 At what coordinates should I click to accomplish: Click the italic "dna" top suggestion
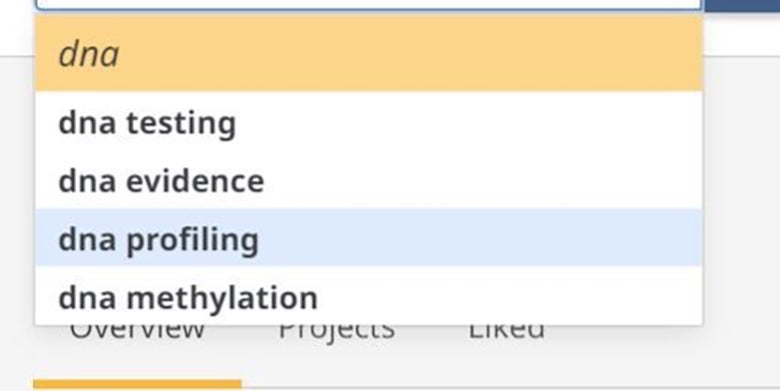(x=369, y=53)
